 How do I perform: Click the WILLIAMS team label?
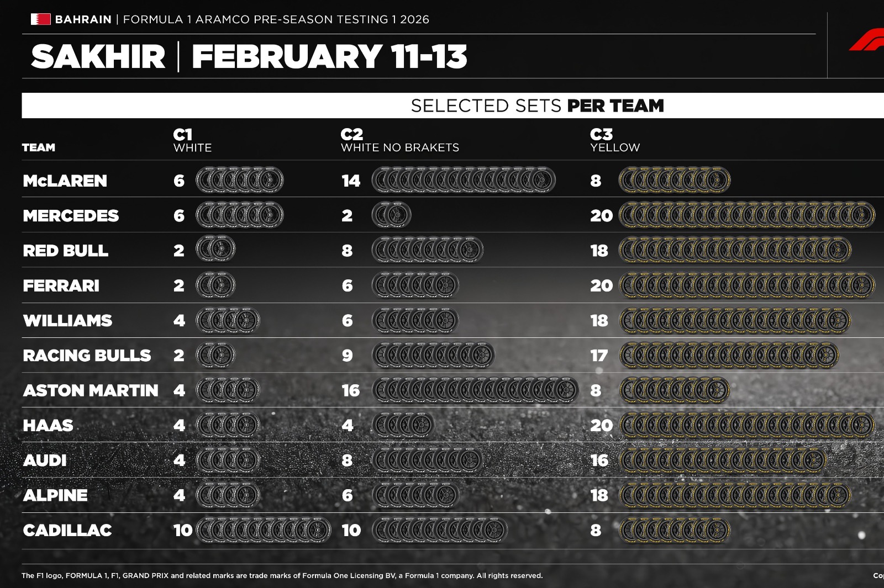tap(67, 321)
